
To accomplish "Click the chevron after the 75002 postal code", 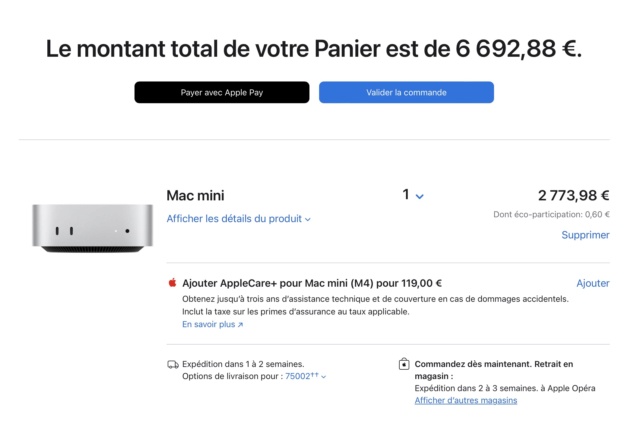I will [323, 377].
